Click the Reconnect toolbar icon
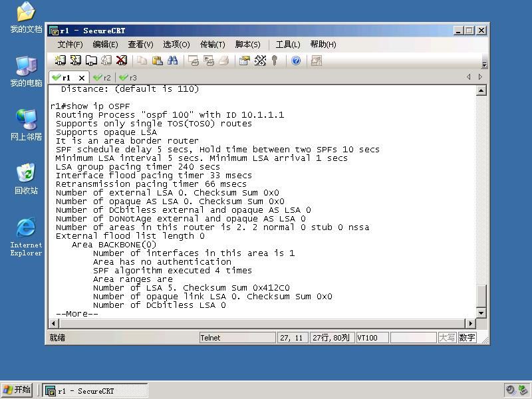Screen dimensions: 532x399 point(106,61)
